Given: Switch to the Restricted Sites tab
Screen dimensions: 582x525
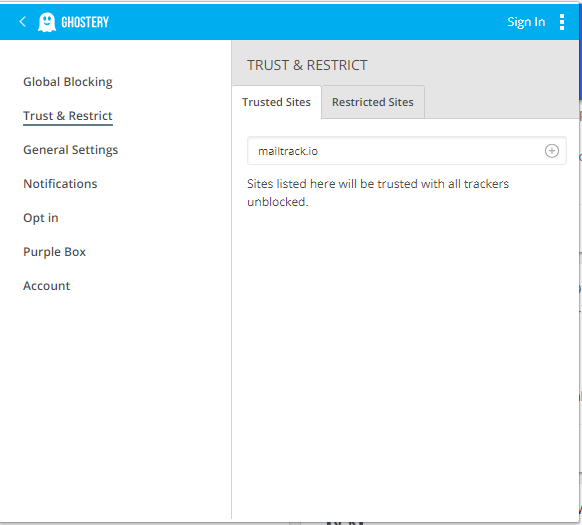Looking at the screenshot, I should [373, 102].
